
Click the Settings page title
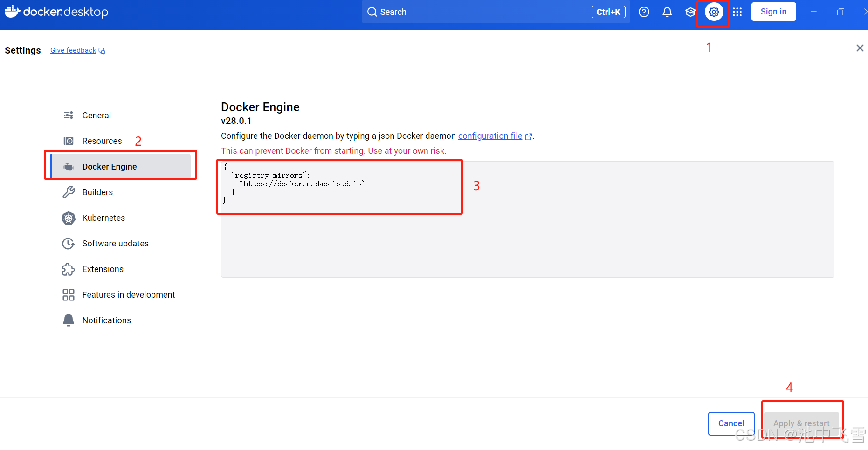coord(23,50)
